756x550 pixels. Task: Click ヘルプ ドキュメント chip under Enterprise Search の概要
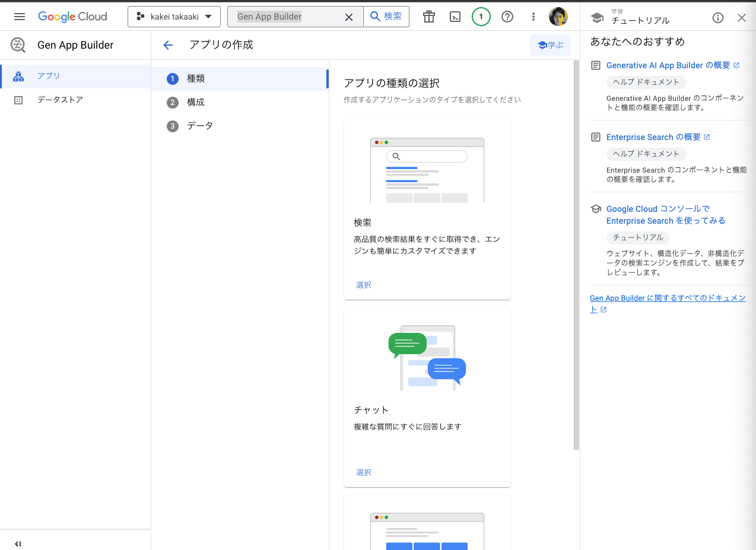coord(646,154)
